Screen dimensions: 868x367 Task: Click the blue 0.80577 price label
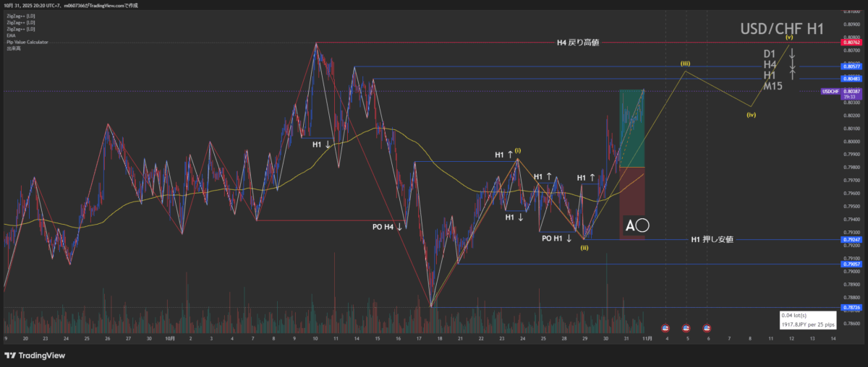[850, 66]
